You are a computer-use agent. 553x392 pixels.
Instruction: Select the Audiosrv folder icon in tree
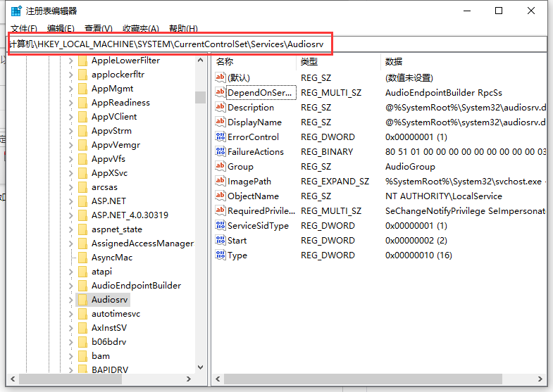(x=82, y=300)
